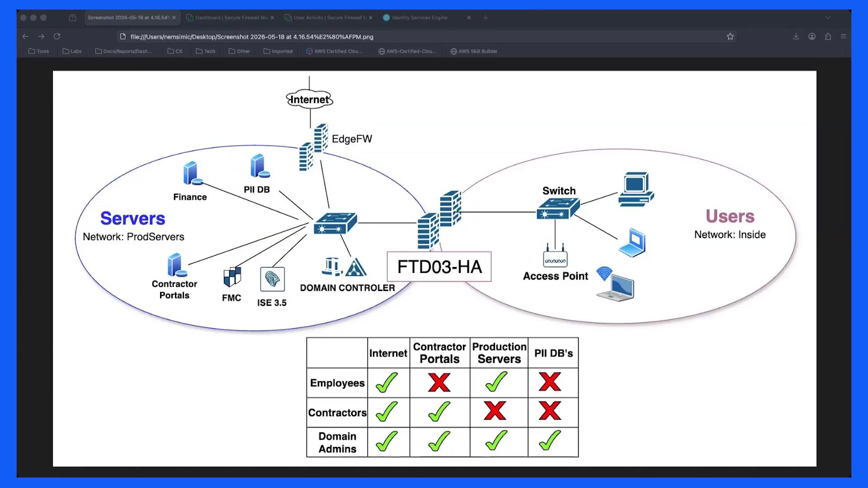Open the AWS Skill Builder bookmark

click(x=474, y=51)
